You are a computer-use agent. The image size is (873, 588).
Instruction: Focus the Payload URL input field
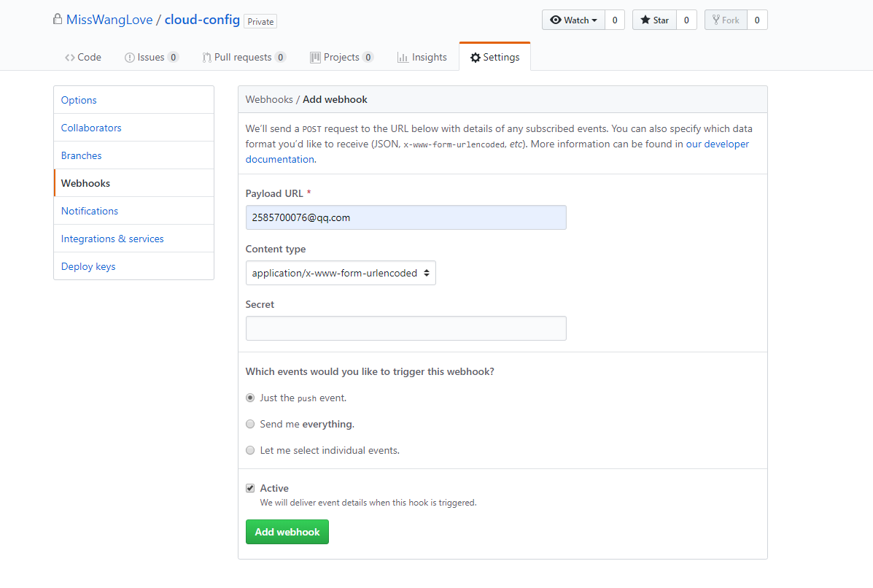click(406, 217)
